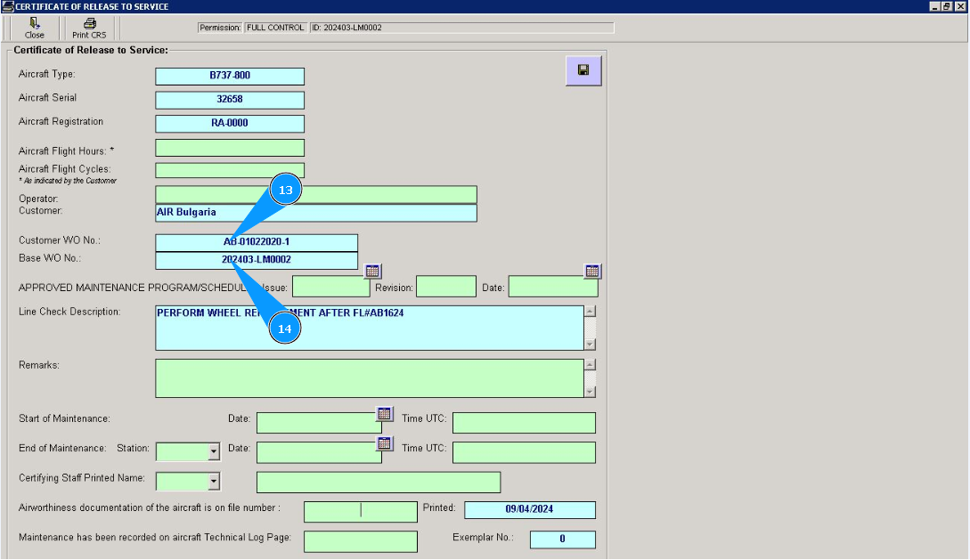Screen dimensions: 970x560
Task: Click the Remarks text area
Action: coord(370,378)
